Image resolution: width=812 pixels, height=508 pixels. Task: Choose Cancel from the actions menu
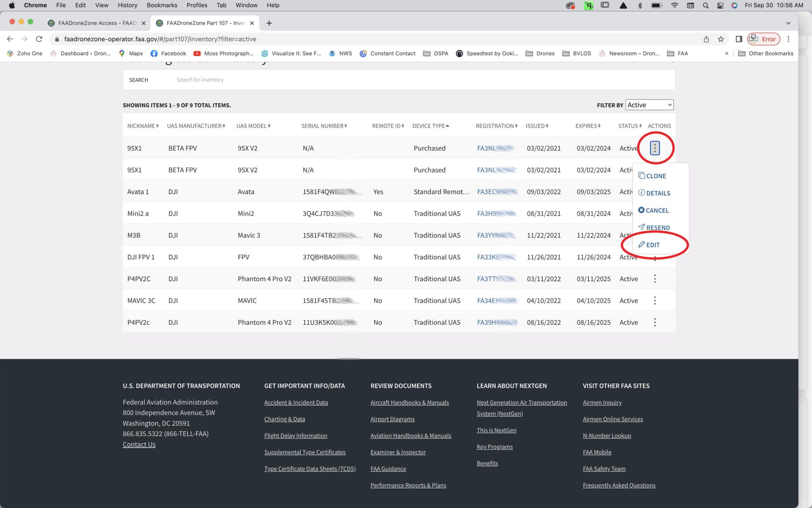pyautogui.click(x=653, y=210)
